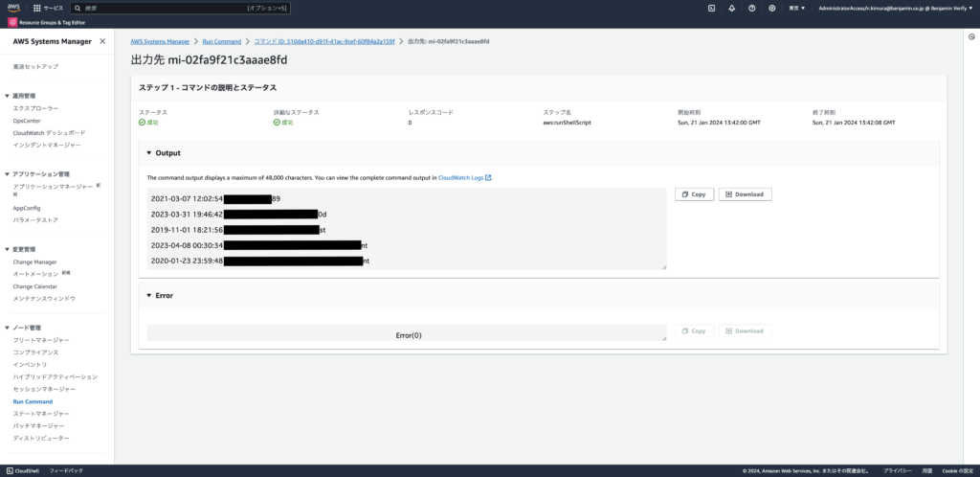Click the output line starting 2021-03-07 12:02:54
Image resolution: width=980 pixels, height=477 pixels.
pyautogui.click(x=215, y=199)
